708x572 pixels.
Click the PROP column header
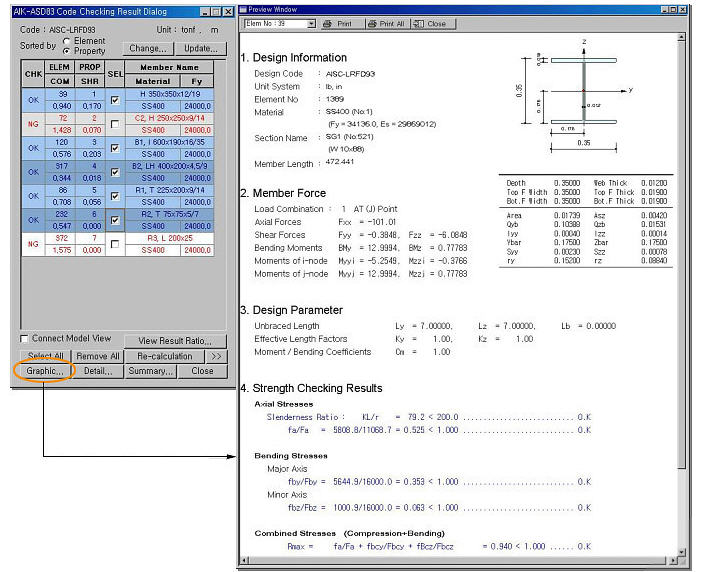[x=90, y=67]
